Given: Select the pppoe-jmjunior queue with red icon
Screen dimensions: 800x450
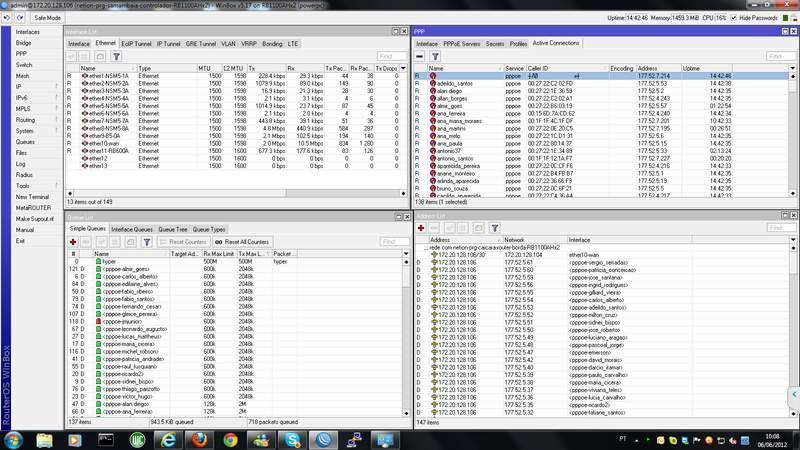Looking at the screenshot, I should pos(235,322).
